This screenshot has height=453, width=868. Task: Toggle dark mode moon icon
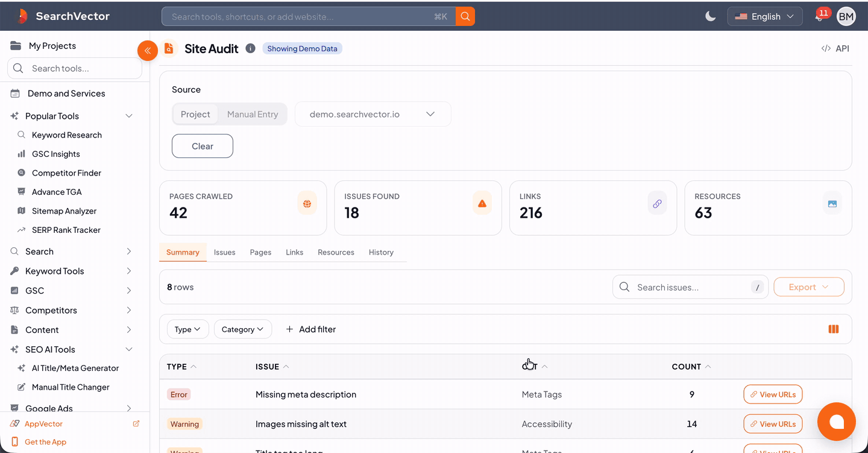711,16
